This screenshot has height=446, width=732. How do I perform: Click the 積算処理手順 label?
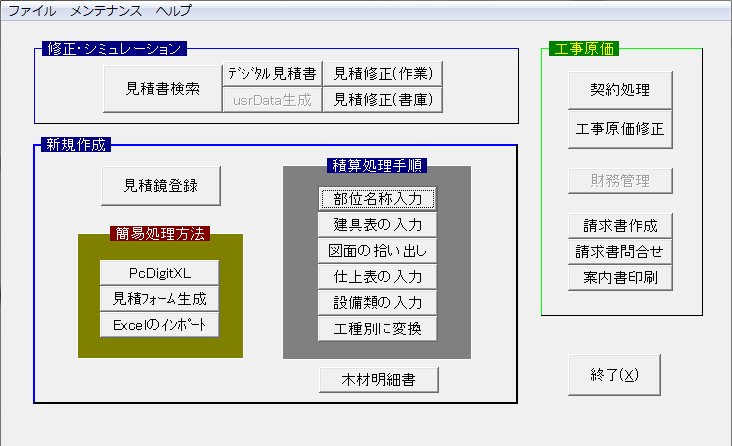tap(377, 165)
